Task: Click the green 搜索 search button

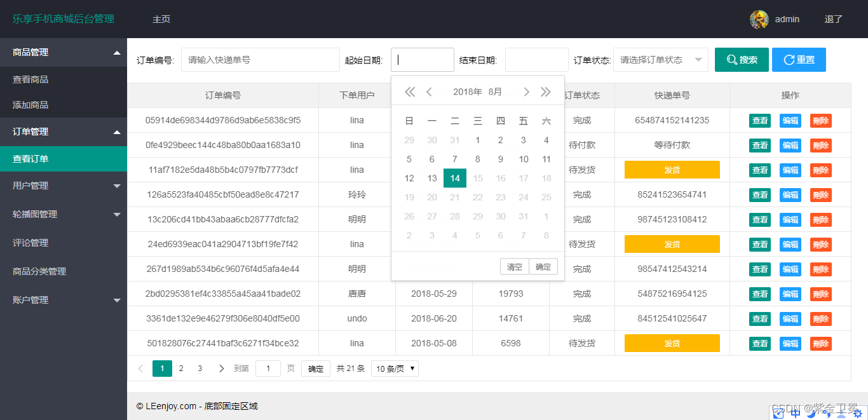Action: coord(741,59)
